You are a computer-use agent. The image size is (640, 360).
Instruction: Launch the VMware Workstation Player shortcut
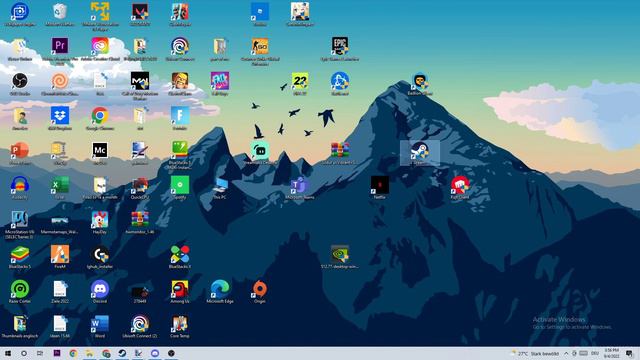click(100, 12)
